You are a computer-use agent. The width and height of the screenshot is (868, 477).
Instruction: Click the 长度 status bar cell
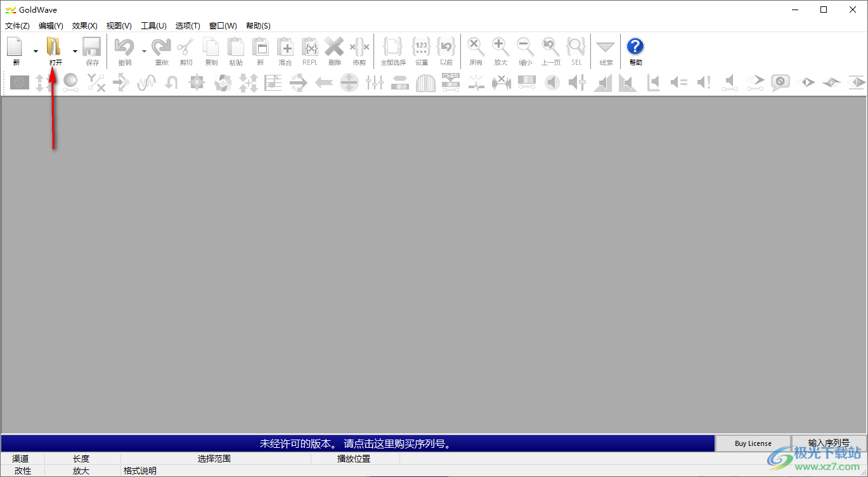tap(81, 459)
